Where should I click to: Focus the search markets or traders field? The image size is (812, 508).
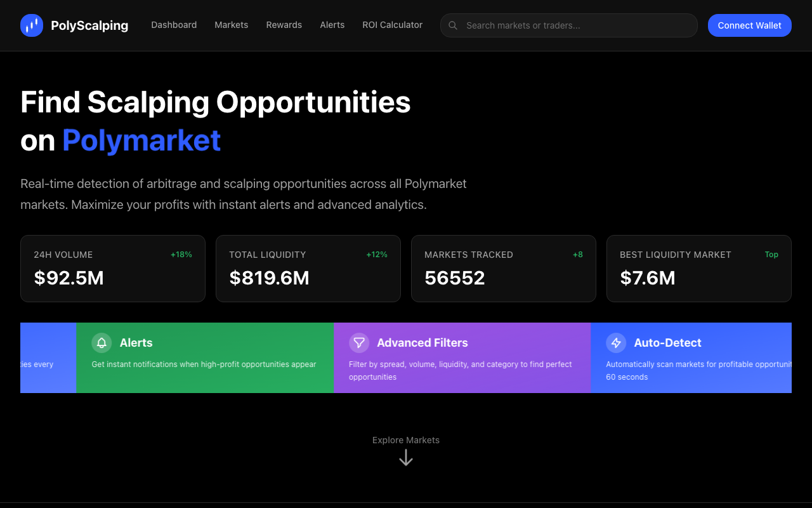pyautogui.click(x=569, y=25)
